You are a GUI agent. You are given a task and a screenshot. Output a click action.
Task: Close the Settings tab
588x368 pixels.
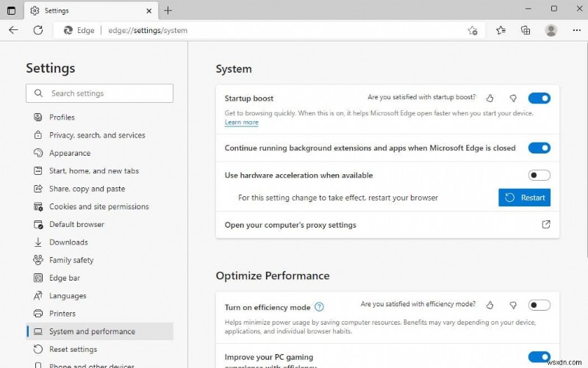(x=149, y=11)
